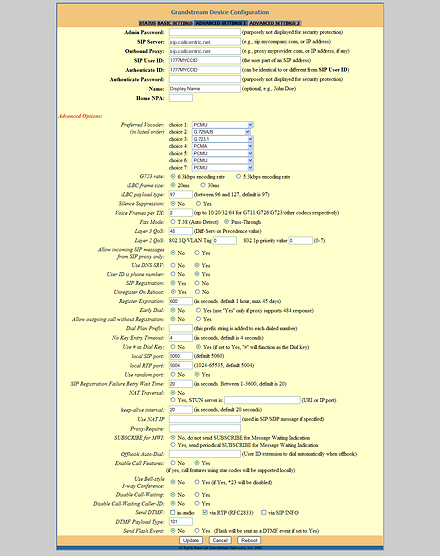Click the Register Expiration field
Screen dimensions: 440x556
click(181, 301)
